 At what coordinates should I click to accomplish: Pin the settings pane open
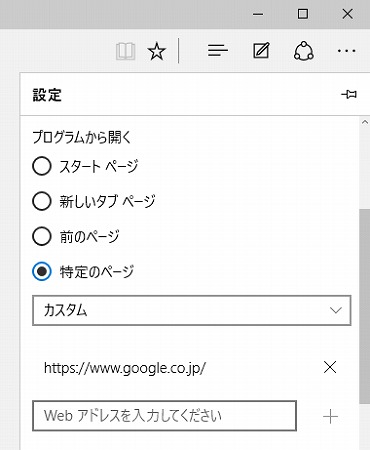coord(349,94)
